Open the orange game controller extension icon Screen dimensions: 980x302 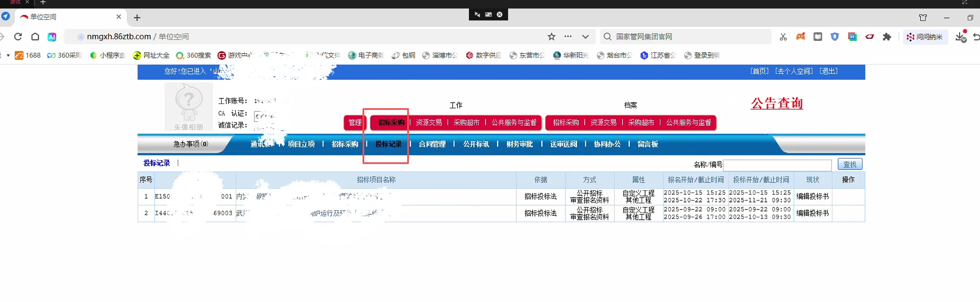click(801, 37)
